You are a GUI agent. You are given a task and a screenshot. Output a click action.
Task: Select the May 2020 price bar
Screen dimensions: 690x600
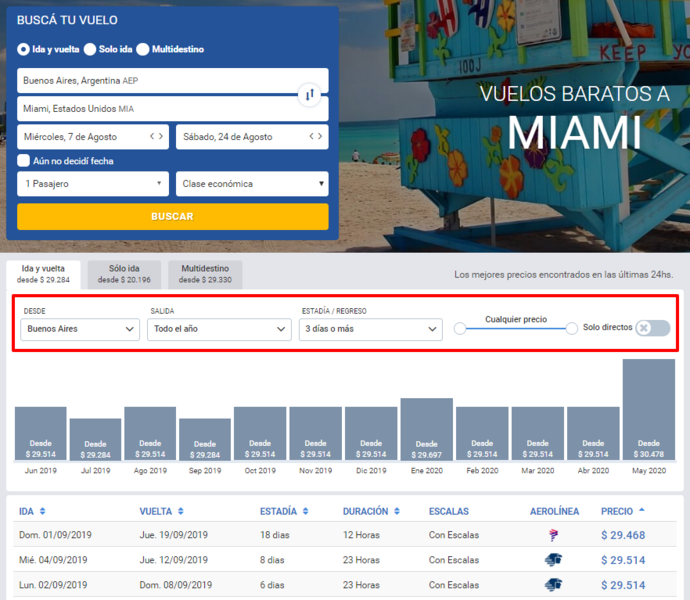tap(649, 409)
